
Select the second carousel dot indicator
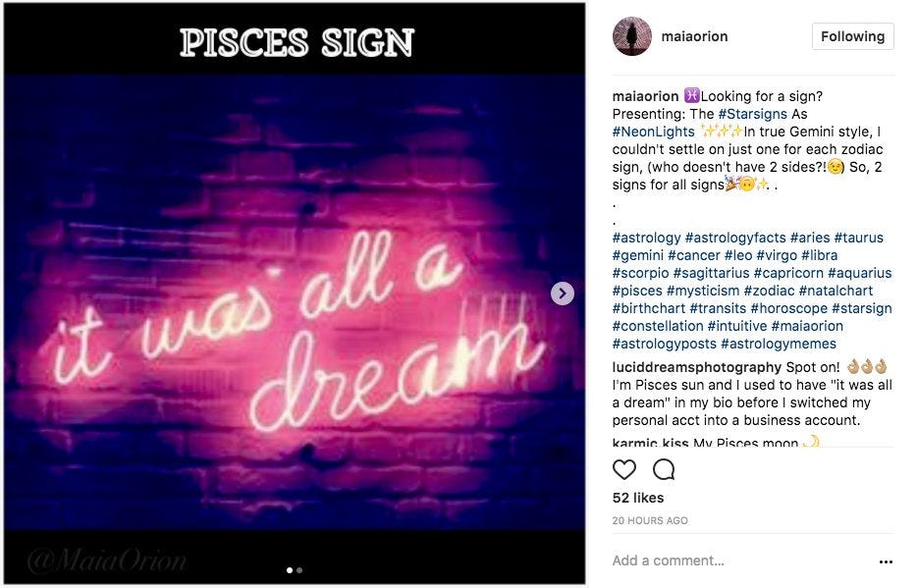pos(299,569)
